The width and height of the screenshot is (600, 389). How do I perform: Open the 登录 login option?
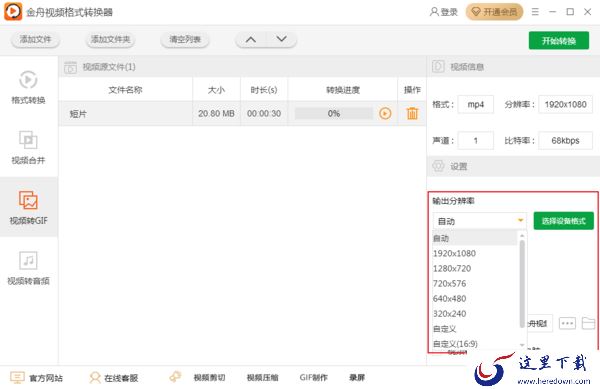443,12
